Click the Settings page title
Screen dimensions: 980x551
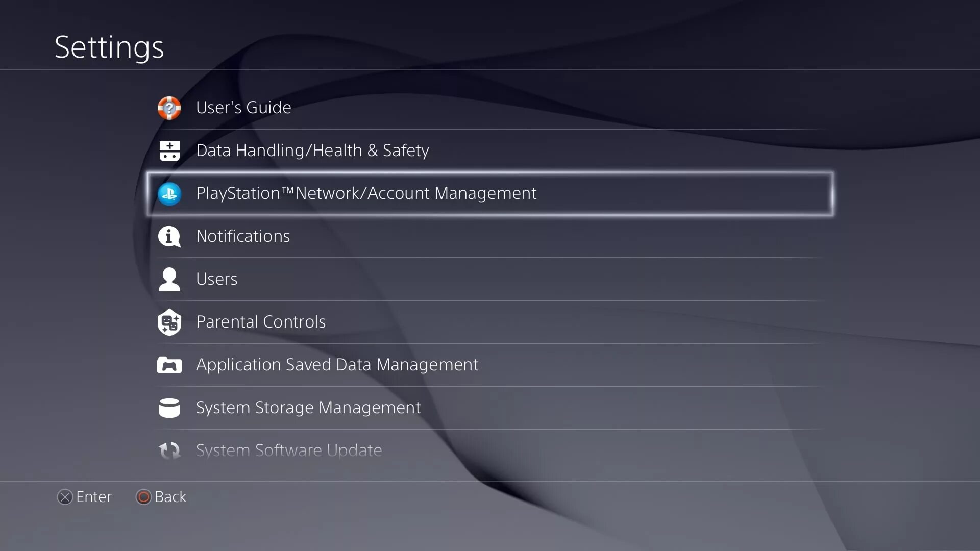click(109, 47)
